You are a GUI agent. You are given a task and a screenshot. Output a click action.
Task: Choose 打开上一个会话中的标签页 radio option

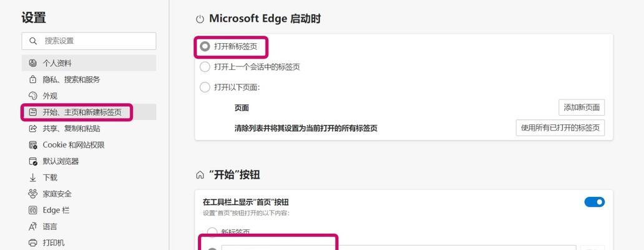pyautogui.click(x=205, y=67)
